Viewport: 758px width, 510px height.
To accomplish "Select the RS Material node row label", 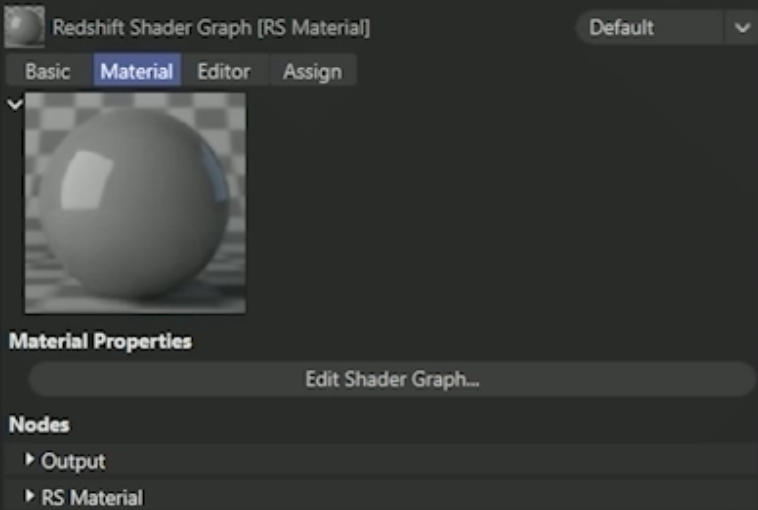I will click(x=92, y=497).
